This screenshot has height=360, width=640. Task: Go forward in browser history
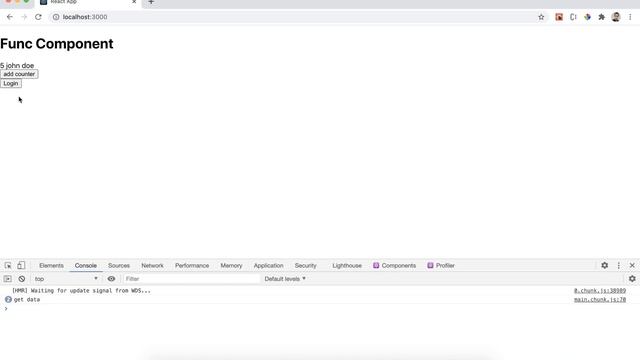coord(24,17)
